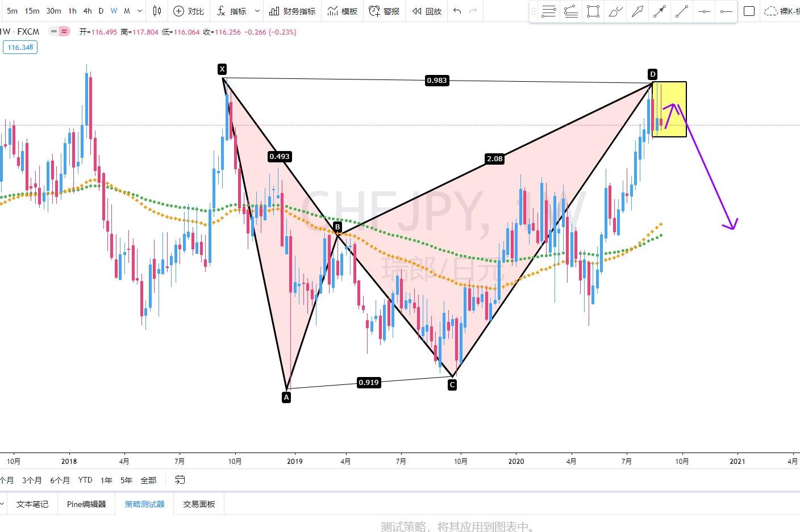This screenshot has width=800, height=532.
Task: Click the FXCM symbol source text
Action: click(x=28, y=32)
